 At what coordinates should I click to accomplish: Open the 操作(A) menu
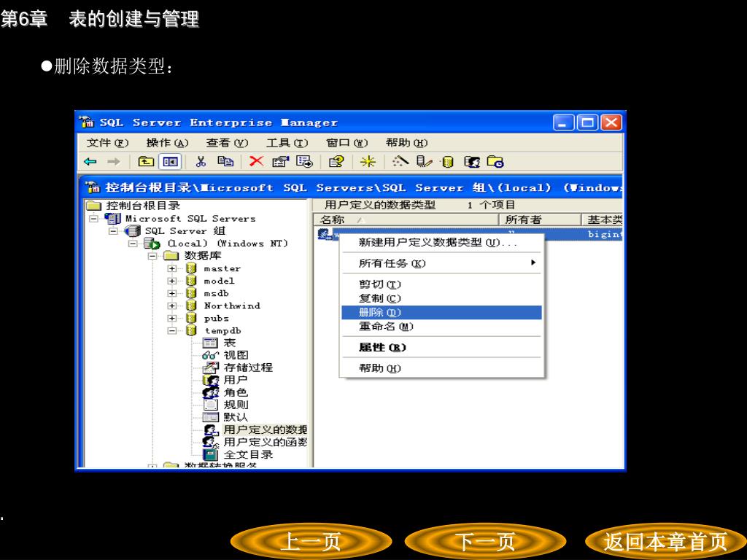coord(167,142)
